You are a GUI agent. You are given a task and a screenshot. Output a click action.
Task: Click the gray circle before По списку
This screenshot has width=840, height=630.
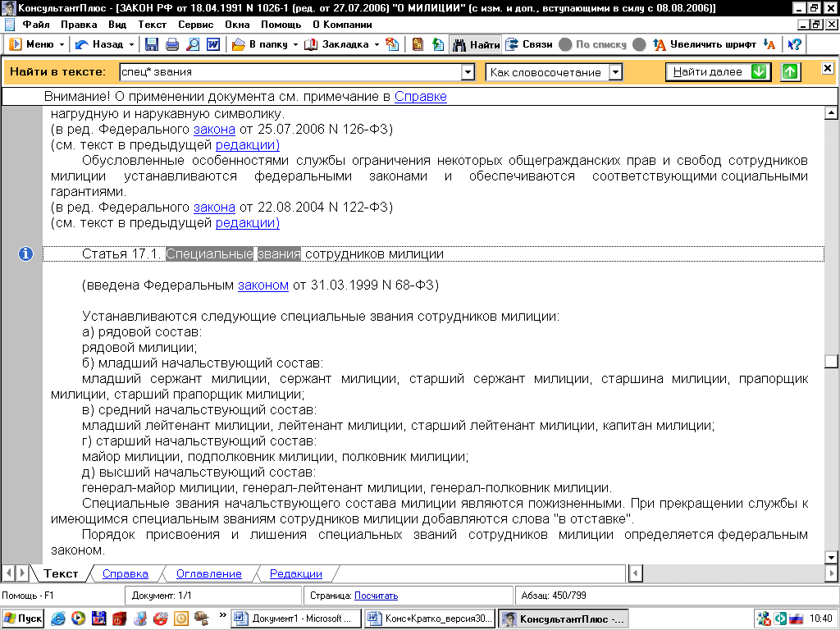click(x=565, y=44)
